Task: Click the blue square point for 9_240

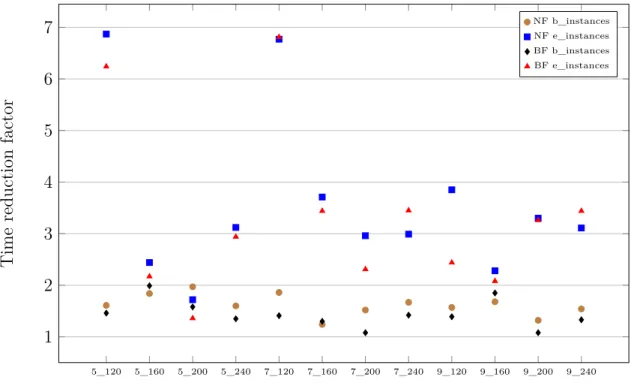Action: 581,228
